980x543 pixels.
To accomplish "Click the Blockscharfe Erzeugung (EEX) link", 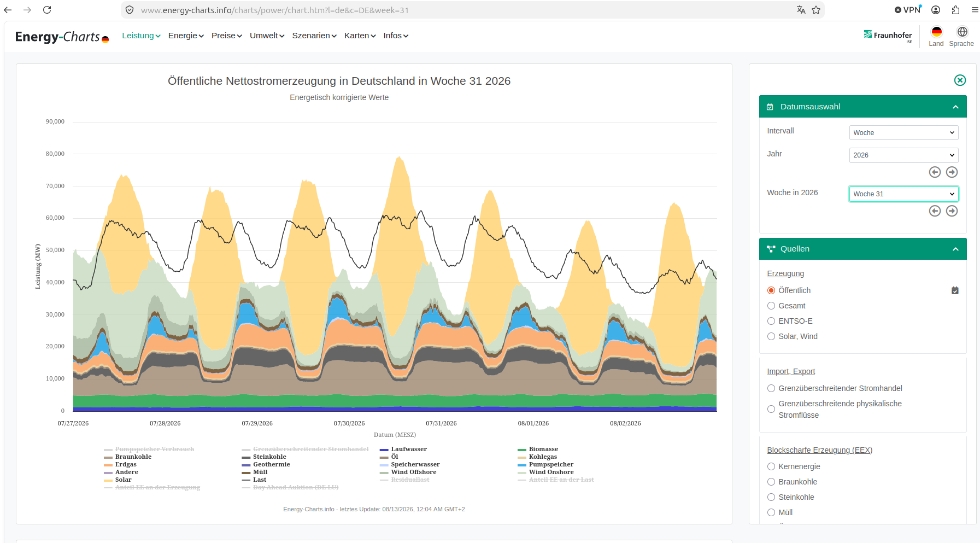I will click(820, 450).
